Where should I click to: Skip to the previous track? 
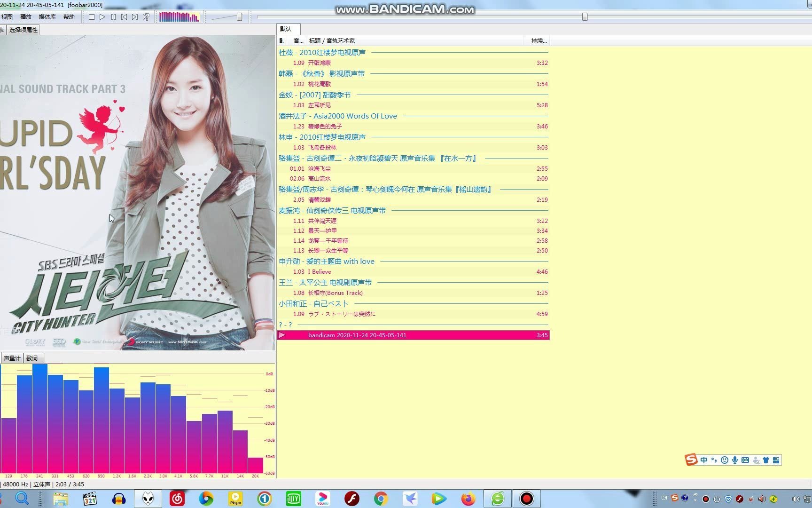coord(124,17)
